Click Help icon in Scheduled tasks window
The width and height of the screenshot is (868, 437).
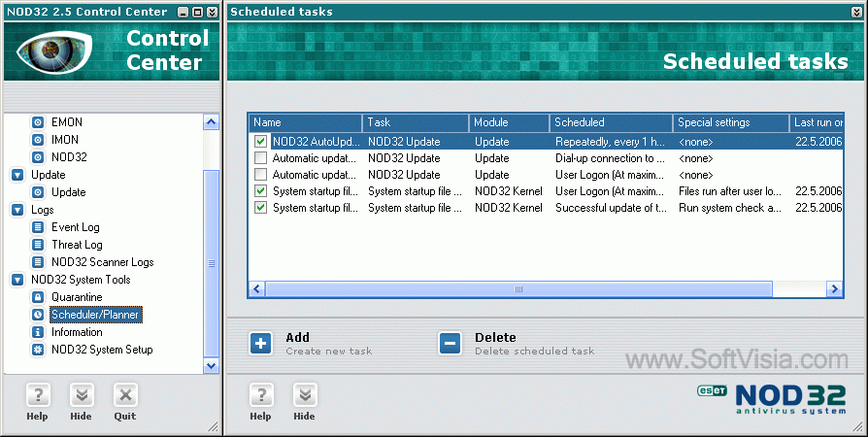pos(261,395)
